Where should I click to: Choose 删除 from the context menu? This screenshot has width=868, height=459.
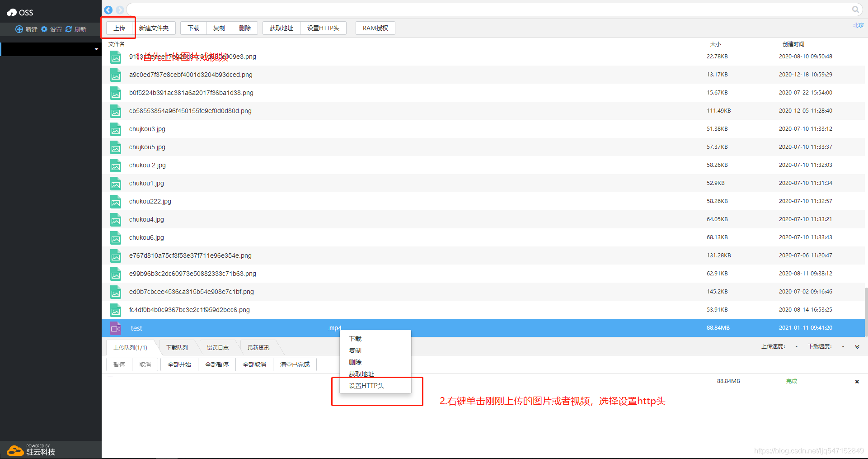pos(375,362)
